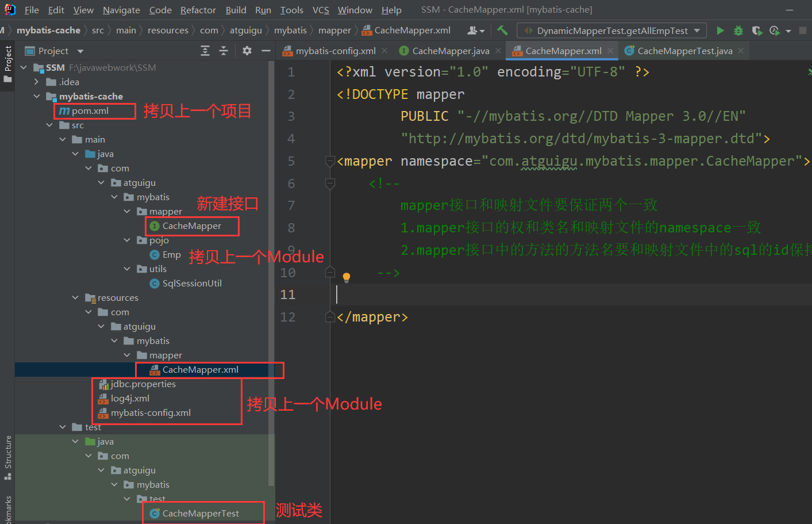Click mybatis-cache in the breadcrumb bar
Image resolution: width=812 pixels, height=524 pixels.
click(x=48, y=30)
